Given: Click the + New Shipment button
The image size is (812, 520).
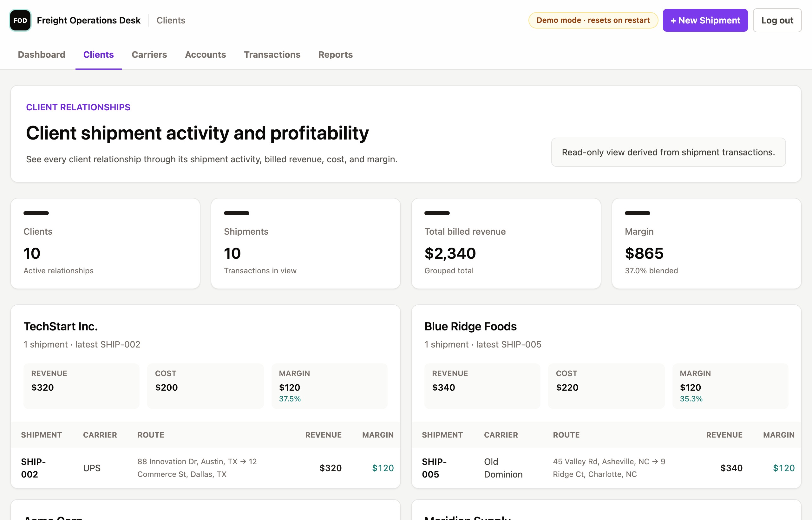Looking at the screenshot, I should click(x=705, y=20).
